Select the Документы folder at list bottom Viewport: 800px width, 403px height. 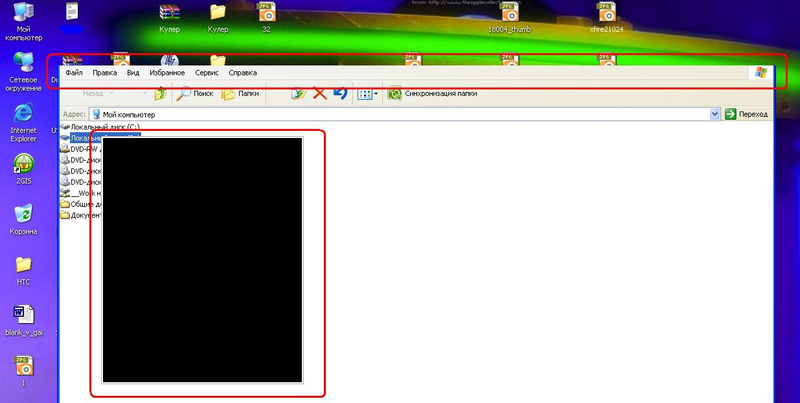pos(82,215)
